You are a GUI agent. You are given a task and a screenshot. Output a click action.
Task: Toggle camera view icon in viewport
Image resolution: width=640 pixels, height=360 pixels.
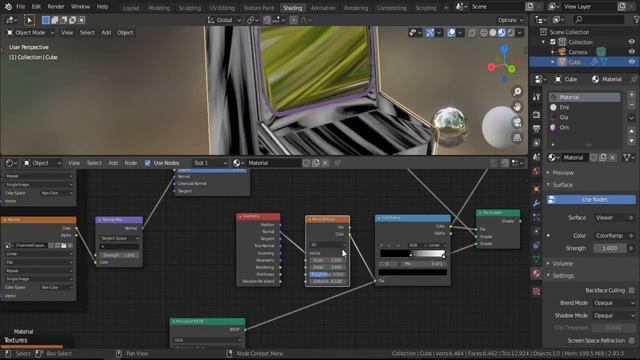(517, 122)
